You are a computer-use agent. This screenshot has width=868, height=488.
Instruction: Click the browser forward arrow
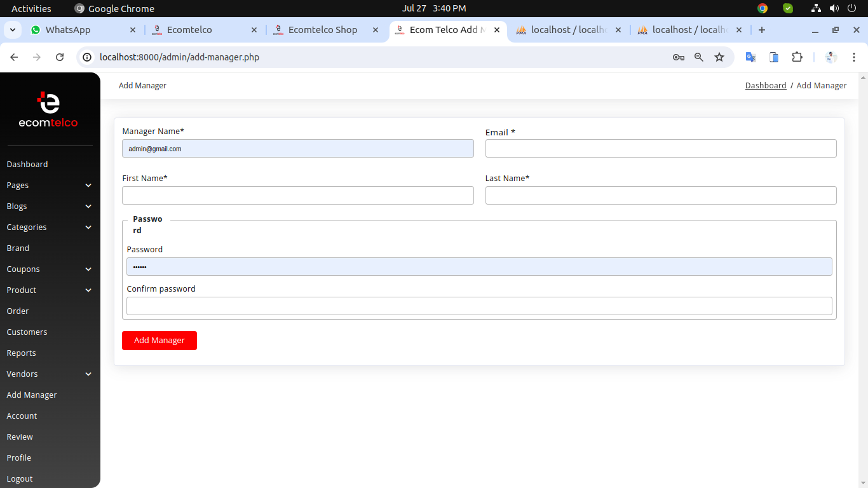pyautogui.click(x=37, y=57)
